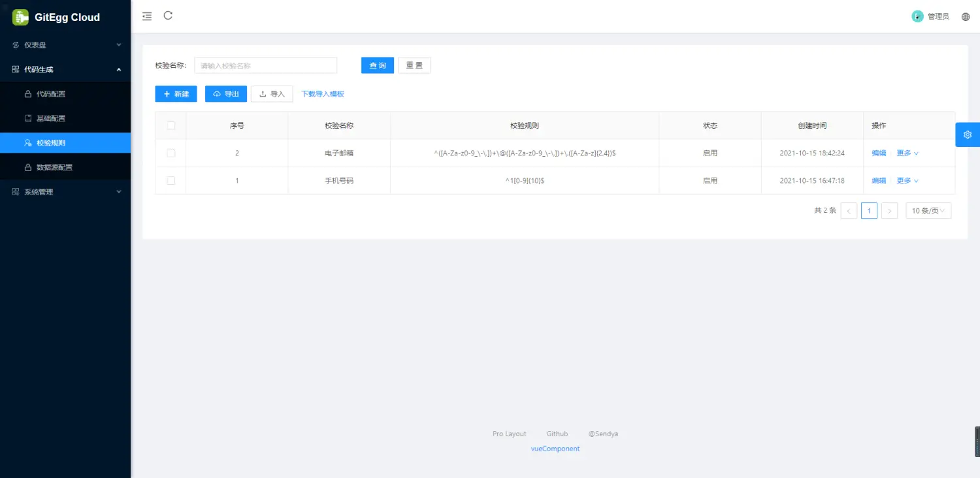Click the 导出 export button
The image size is (980, 478).
coord(226,94)
